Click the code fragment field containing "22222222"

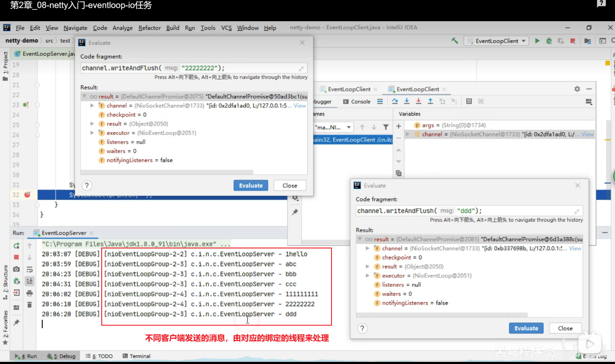194,68
